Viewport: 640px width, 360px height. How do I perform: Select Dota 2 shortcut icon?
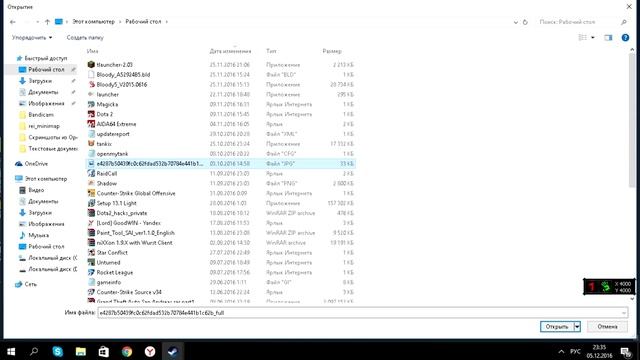click(91, 114)
